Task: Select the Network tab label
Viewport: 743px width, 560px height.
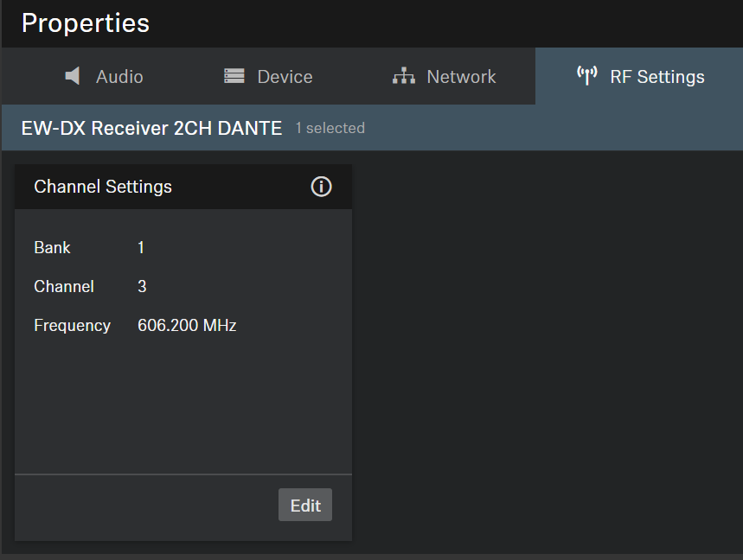Action: 461,76
